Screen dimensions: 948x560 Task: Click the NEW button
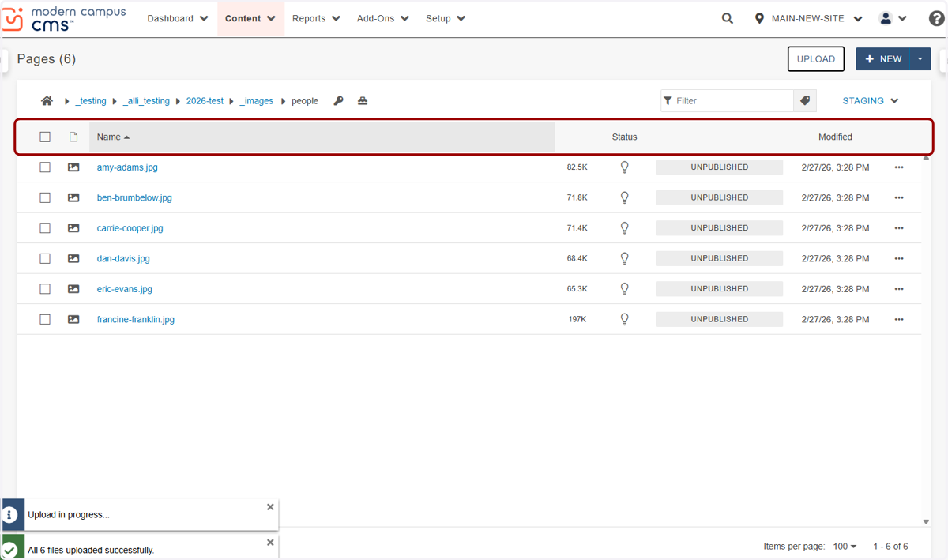[x=883, y=59]
